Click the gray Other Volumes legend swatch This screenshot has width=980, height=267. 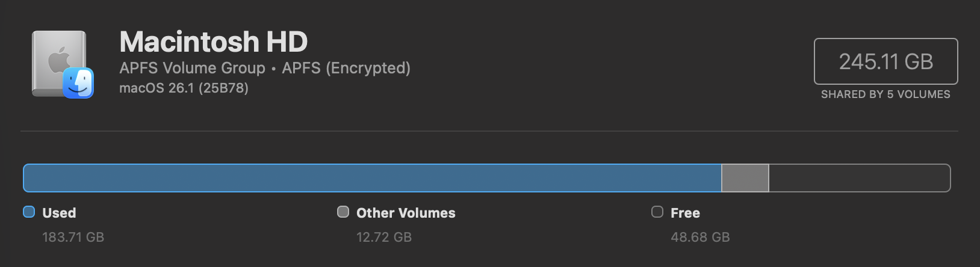pyautogui.click(x=343, y=212)
